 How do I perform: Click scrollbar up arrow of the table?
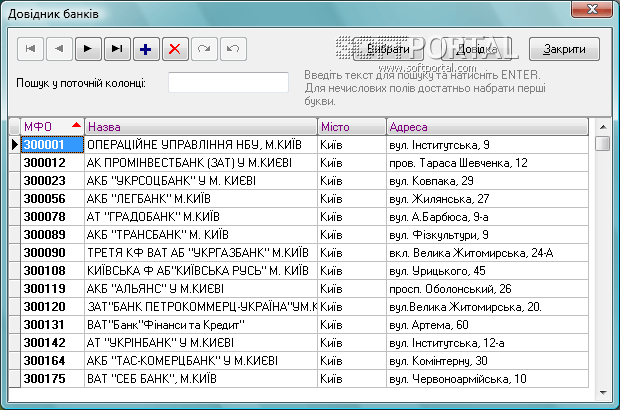(603, 127)
